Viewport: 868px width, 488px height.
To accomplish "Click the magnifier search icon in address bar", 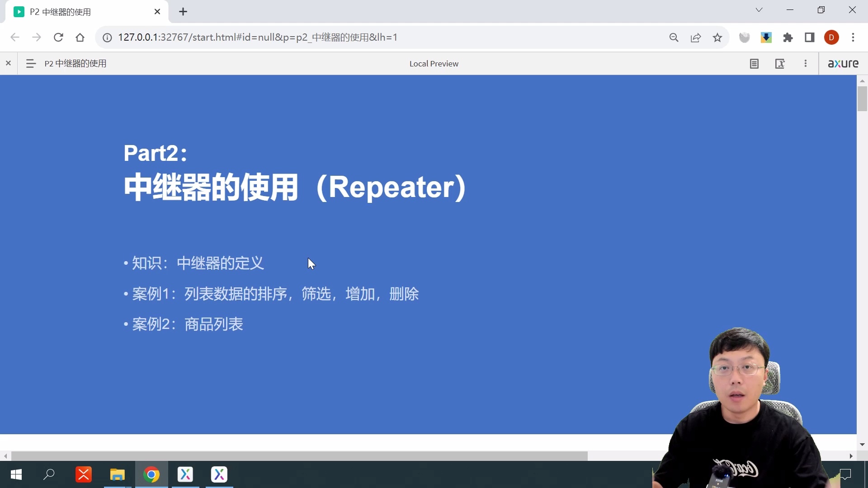I will coord(674,38).
